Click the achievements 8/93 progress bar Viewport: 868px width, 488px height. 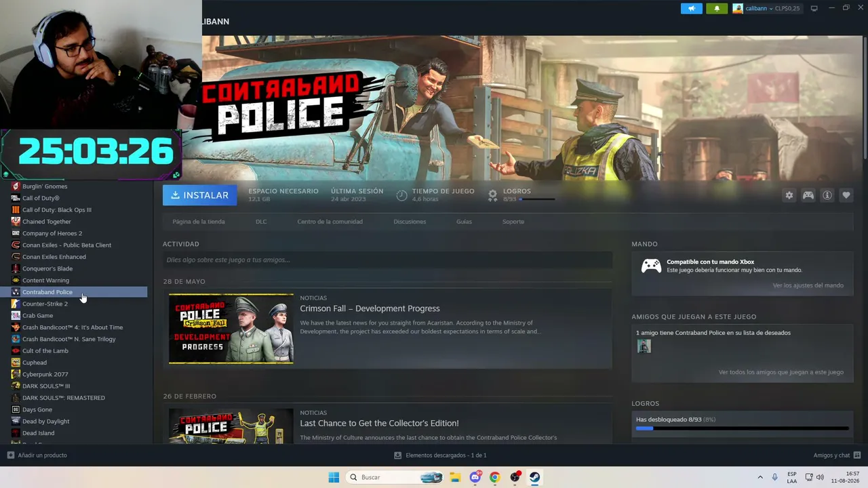[537, 199]
